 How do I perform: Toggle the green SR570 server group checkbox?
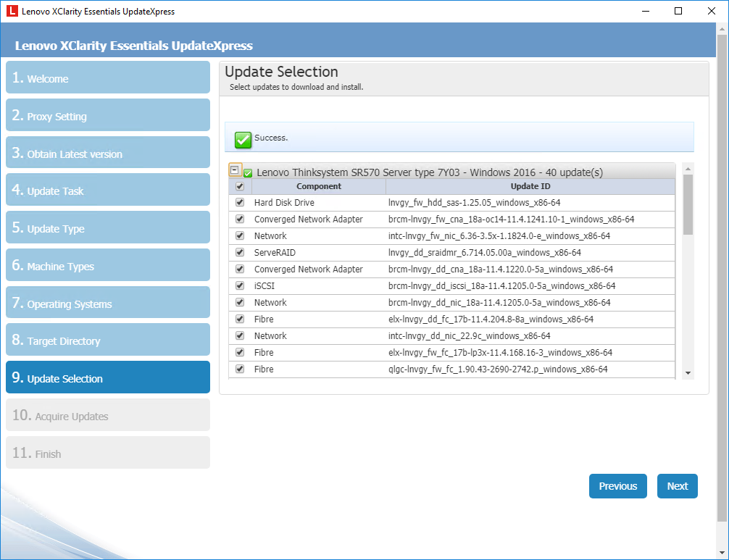click(x=248, y=173)
